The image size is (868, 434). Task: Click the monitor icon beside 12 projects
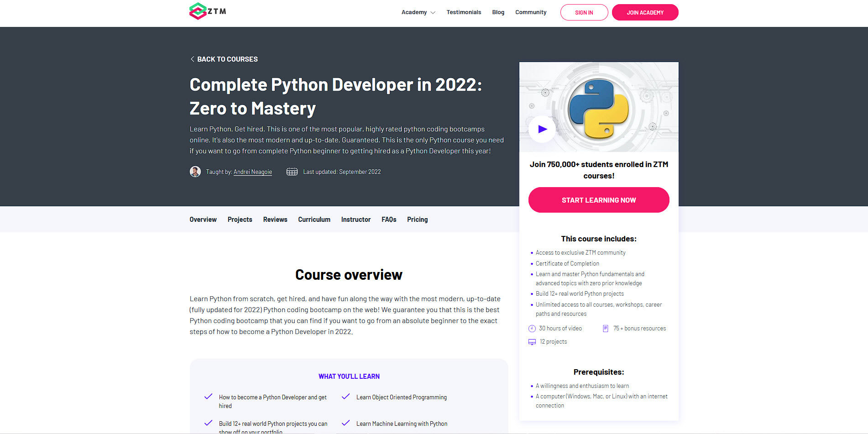tap(532, 341)
